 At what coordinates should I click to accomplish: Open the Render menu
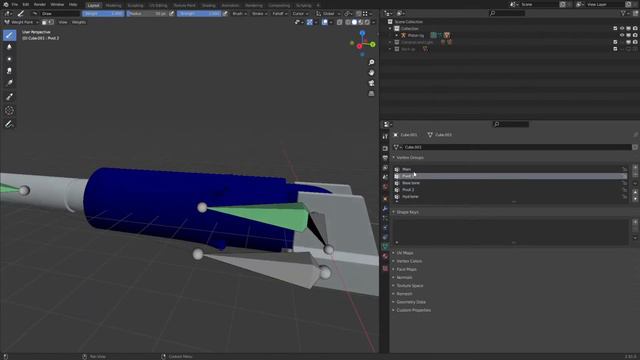40,4
